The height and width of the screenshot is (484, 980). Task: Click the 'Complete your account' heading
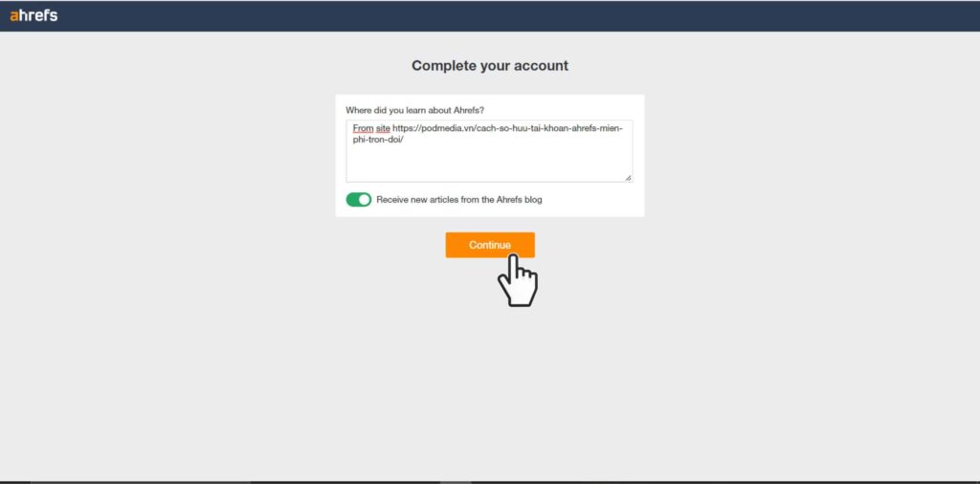pyautogui.click(x=490, y=66)
